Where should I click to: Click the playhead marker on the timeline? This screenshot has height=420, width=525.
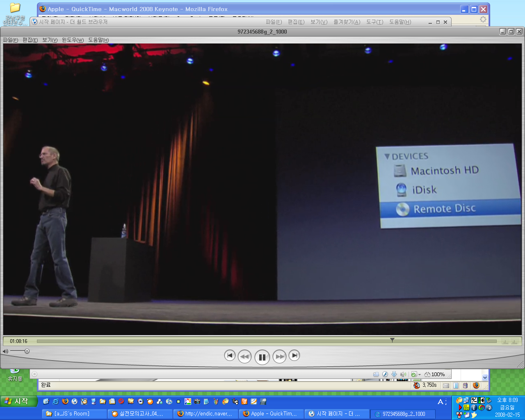[392, 340]
